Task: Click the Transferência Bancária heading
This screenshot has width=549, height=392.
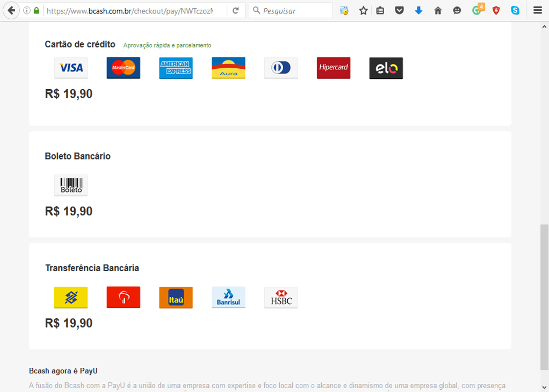Action: pyautogui.click(x=92, y=268)
